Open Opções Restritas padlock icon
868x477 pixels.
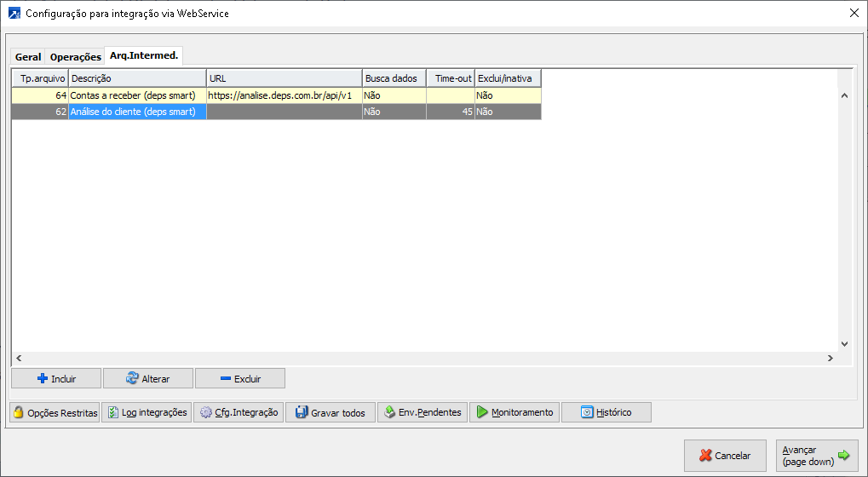pyautogui.click(x=18, y=412)
